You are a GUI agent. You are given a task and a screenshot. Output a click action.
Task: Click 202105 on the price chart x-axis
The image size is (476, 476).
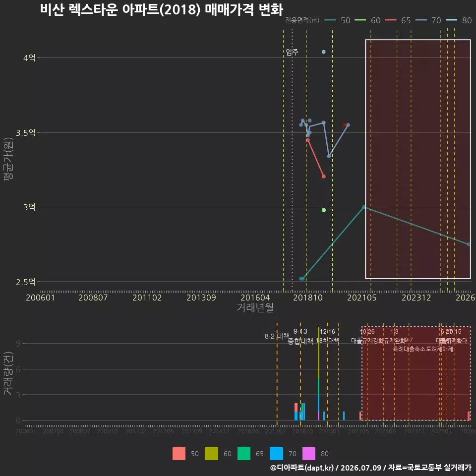point(362,297)
